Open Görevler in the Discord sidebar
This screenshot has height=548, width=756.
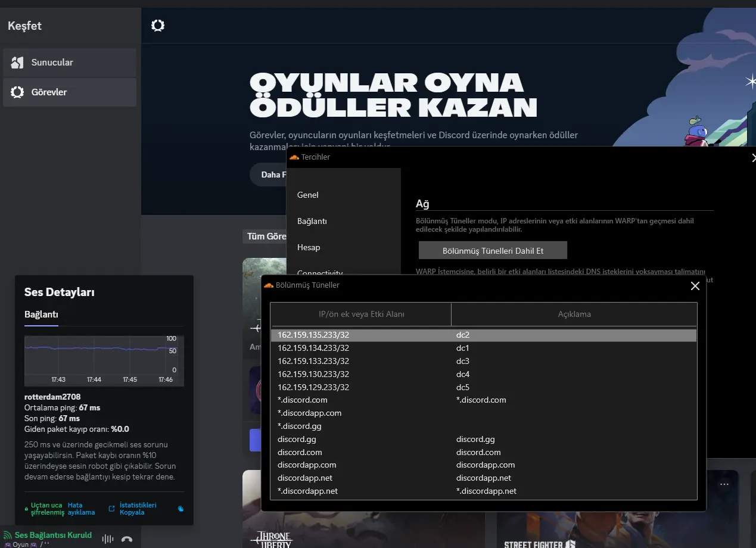pyautogui.click(x=70, y=92)
